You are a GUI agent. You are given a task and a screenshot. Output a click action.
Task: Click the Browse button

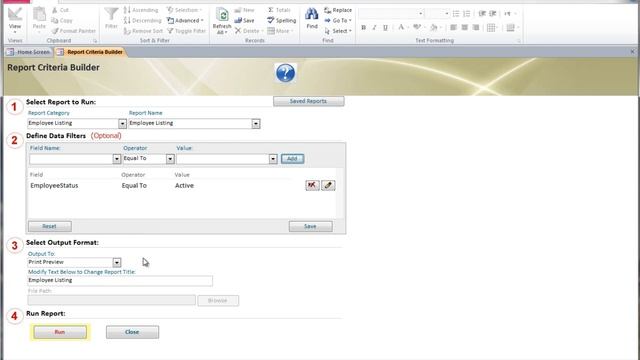[218, 300]
